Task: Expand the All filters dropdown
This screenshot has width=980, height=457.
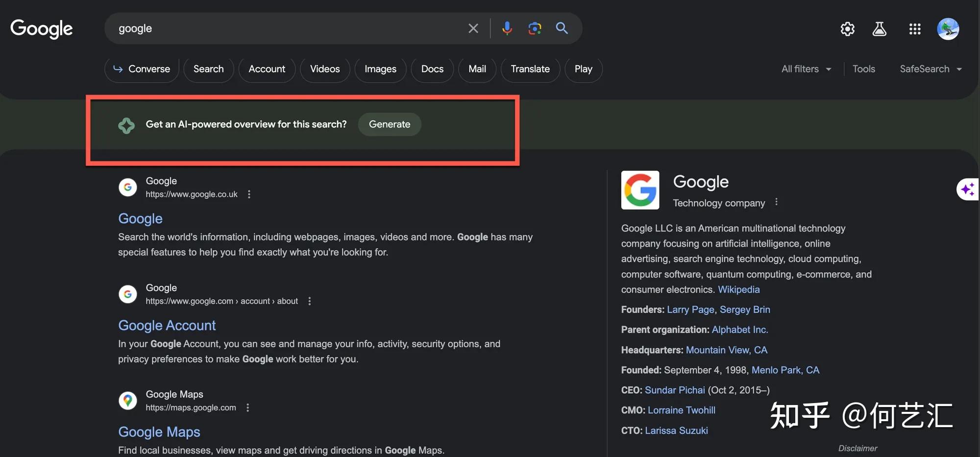Action: pos(806,69)
